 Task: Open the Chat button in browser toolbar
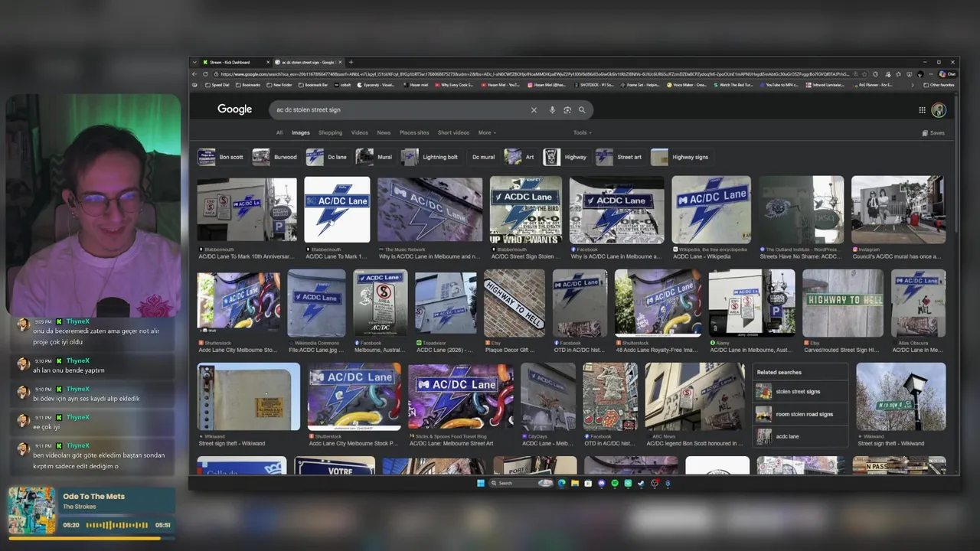click(948, 74)
